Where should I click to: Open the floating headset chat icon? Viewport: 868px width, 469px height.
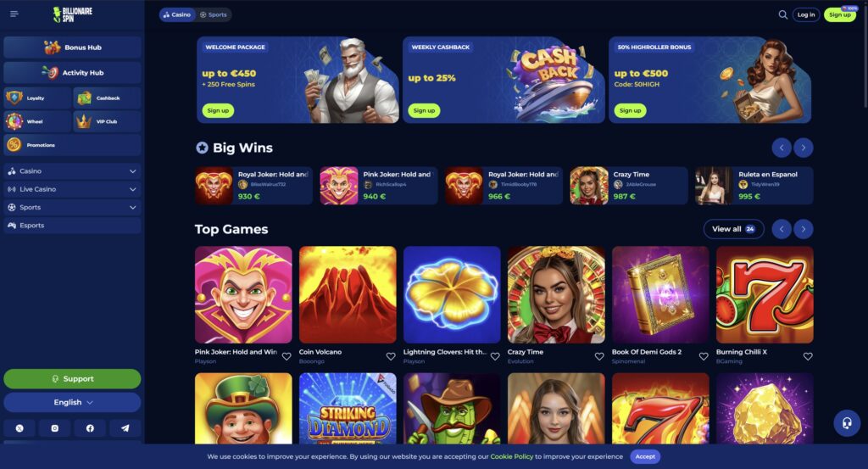click(847, 423)
